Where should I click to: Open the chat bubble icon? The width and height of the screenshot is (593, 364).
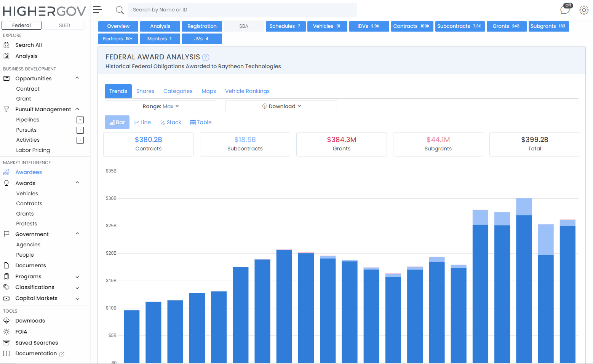pyautogui.click(x=565, y=10)
